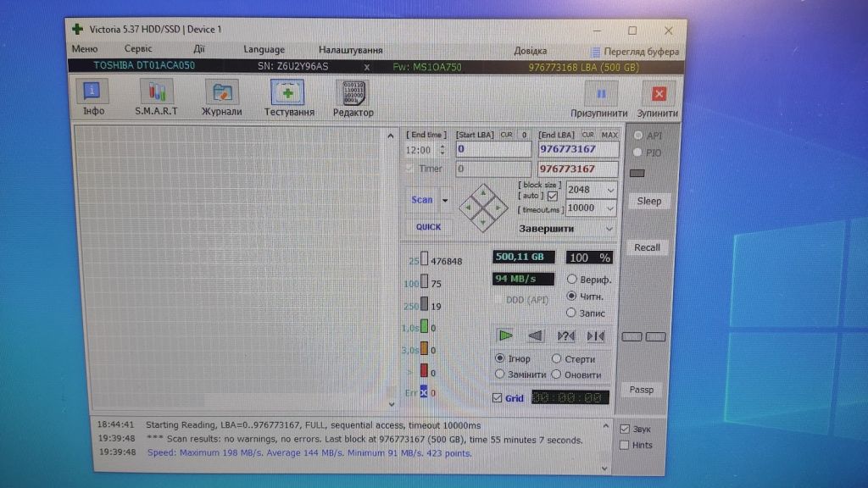Click the Victoria green cross title icon
Image resolution: width=868 pixels, height=488 pixels.
(78, 29)
